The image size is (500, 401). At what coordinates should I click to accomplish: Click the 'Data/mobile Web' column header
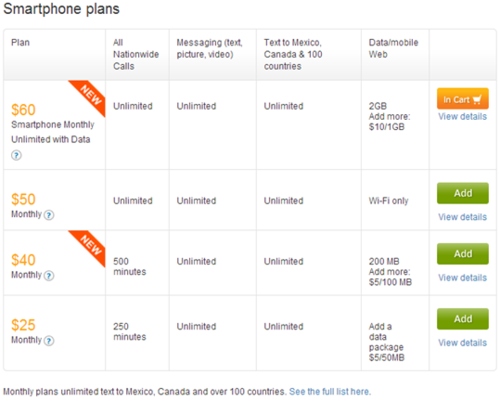(393, 48)
